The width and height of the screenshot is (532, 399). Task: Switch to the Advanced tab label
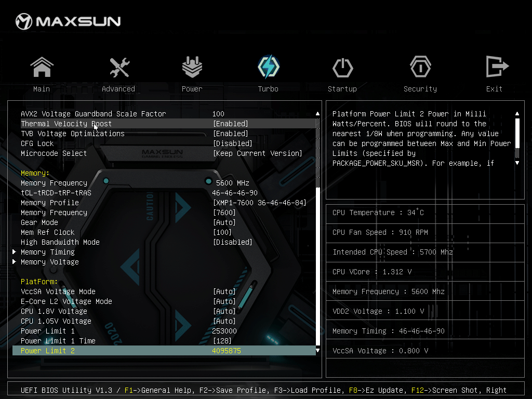point(118,89)
